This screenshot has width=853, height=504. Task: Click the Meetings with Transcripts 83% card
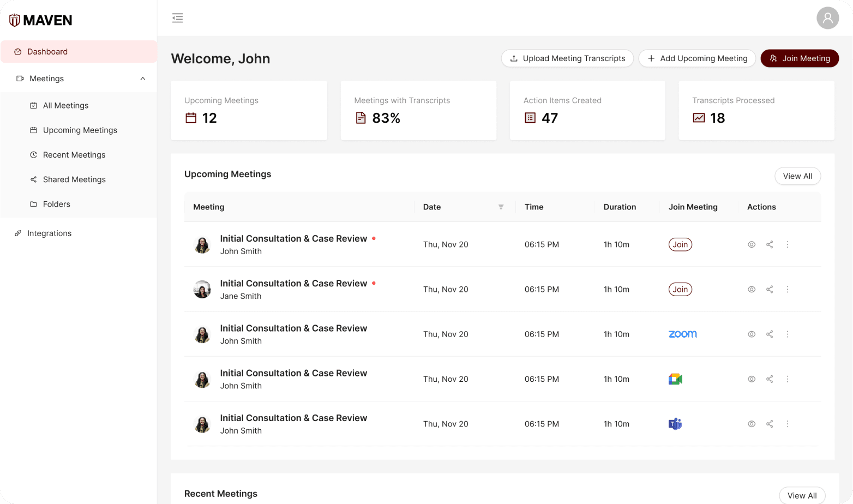418,110
